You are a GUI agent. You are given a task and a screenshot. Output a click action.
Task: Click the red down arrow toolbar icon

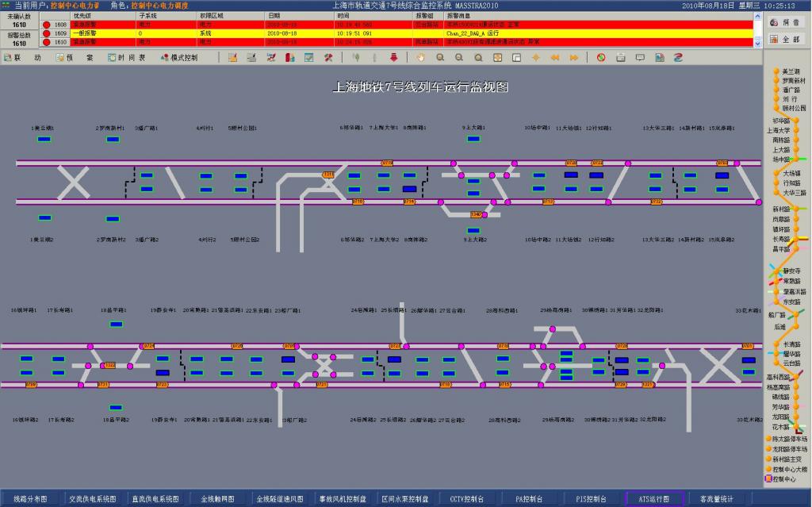[393, 58]
